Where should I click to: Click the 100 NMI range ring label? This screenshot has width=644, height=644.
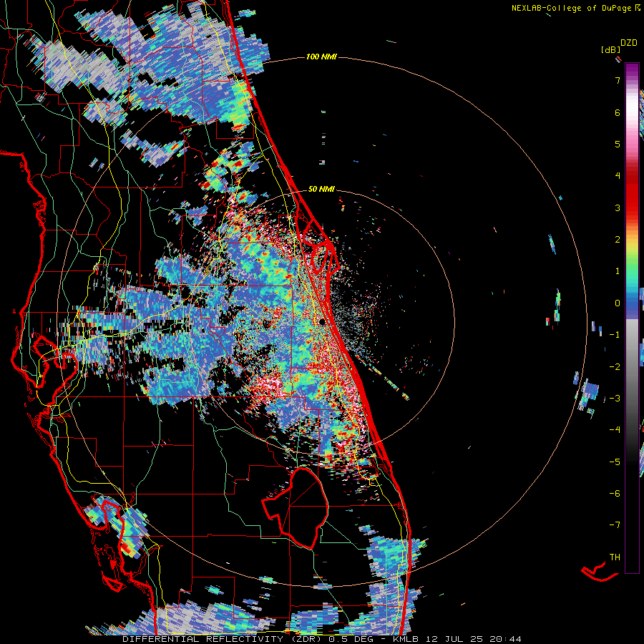pos(321,57)
